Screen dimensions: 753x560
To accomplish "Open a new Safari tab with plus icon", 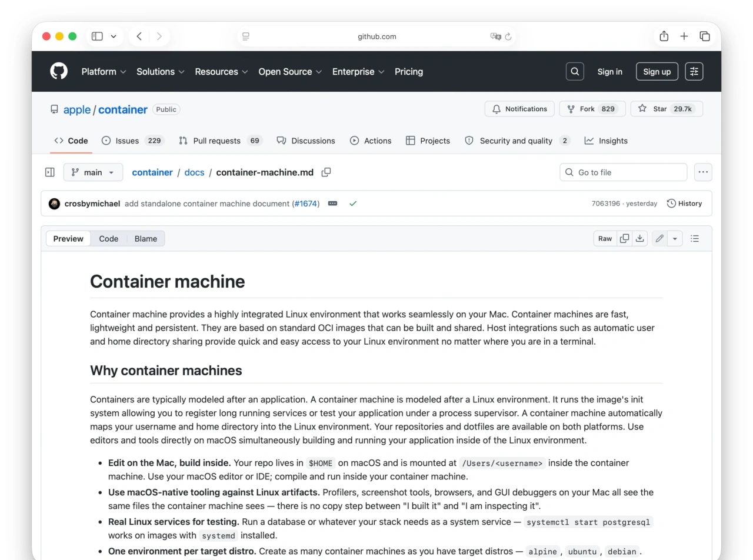I will (684, 36).
